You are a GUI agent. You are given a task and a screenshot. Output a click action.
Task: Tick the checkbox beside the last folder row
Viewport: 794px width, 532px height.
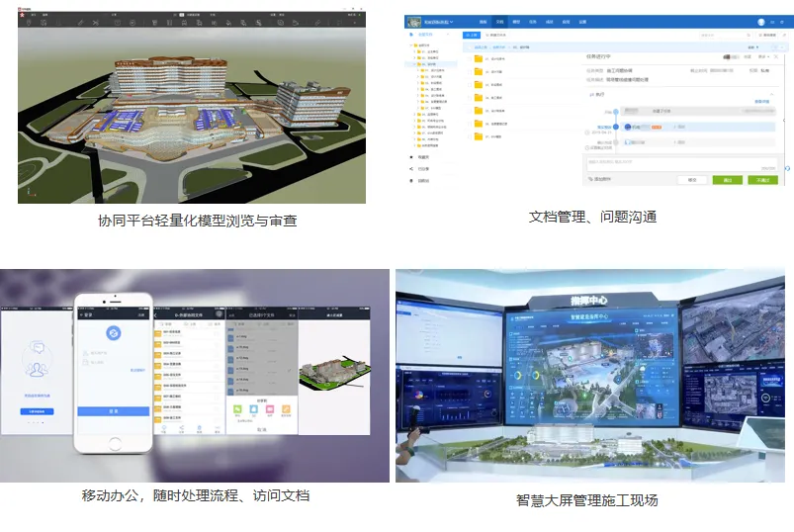click(469, 135)
